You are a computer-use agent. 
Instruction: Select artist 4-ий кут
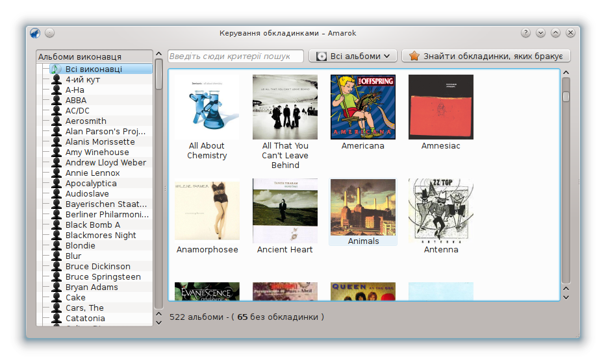coord(82,80)
